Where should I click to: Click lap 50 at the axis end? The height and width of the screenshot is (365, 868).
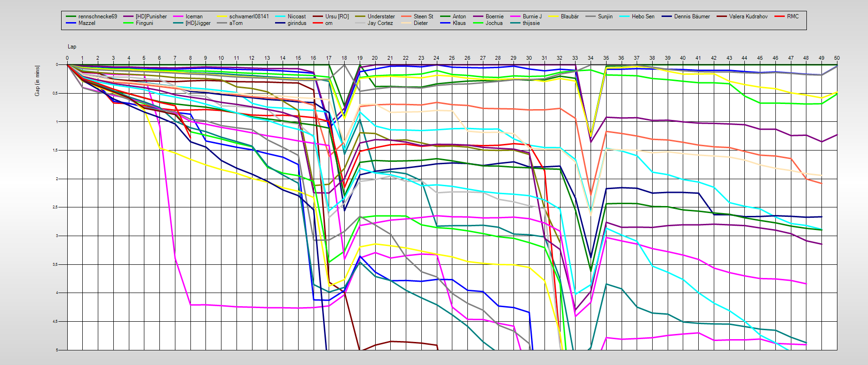[x=836, y=58]
